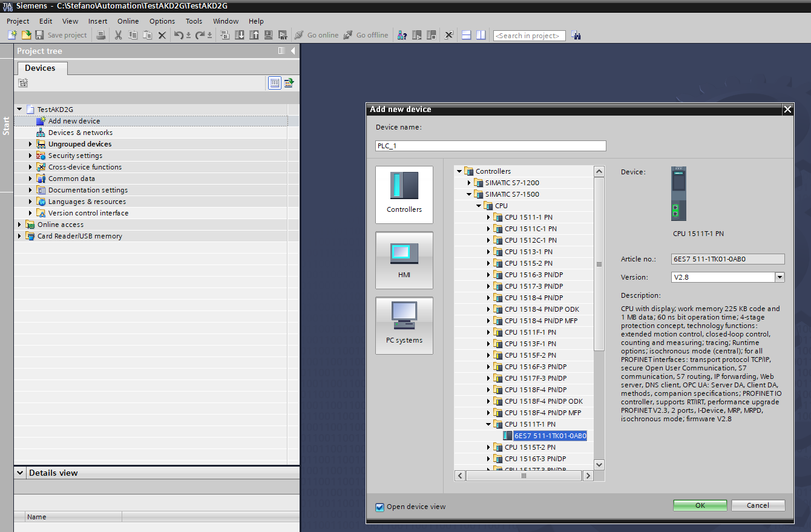The width and height of the screenshot is (811, 532).
Task: Click the Open project toolbar icon
Action: click(x=26, y=35)
